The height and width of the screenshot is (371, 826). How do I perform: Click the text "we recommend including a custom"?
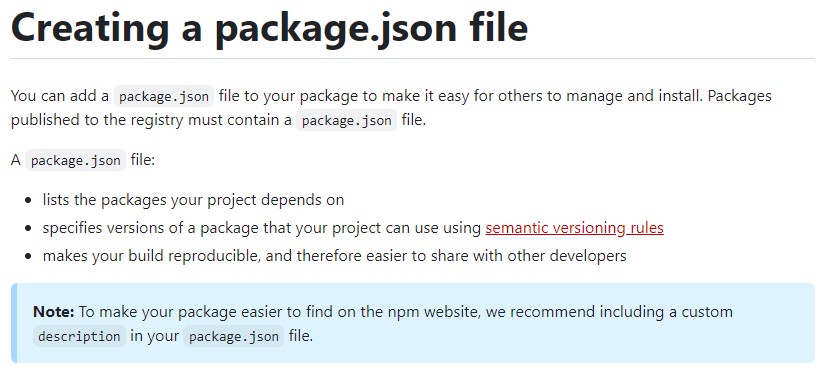[609, 312]
